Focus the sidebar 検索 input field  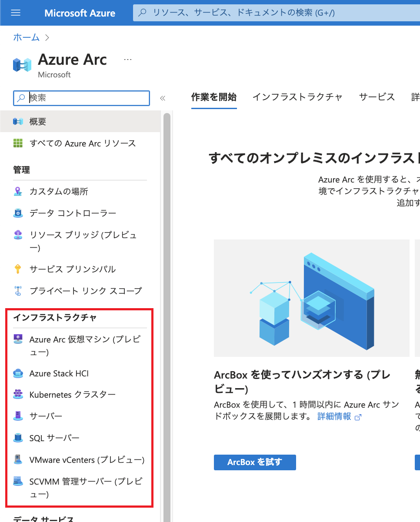(x=82, y=98)
